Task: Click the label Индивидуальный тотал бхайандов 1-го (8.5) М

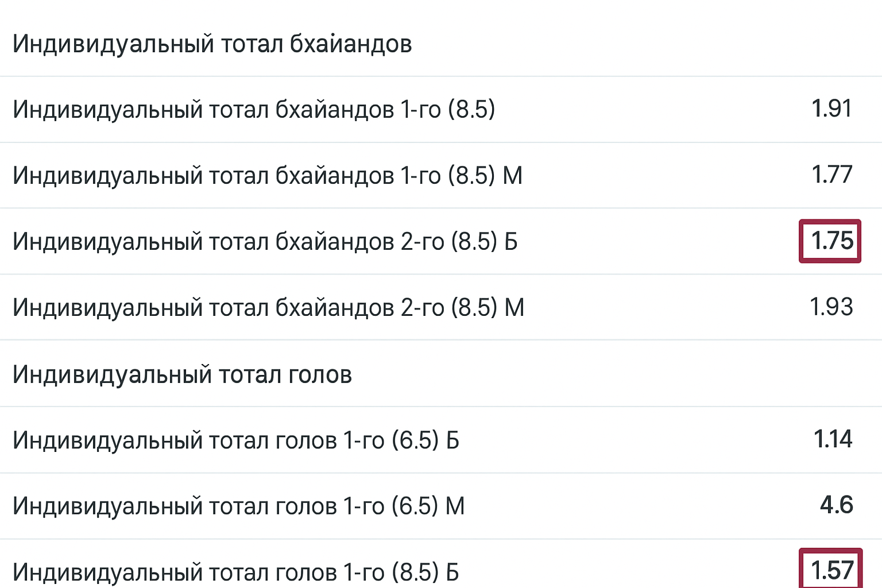Action: tap(268, 175)
